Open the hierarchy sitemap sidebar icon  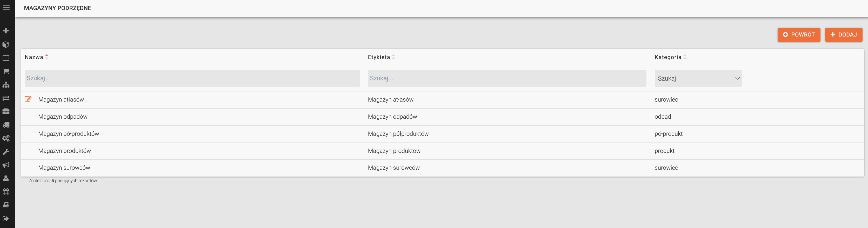(6, 85)
